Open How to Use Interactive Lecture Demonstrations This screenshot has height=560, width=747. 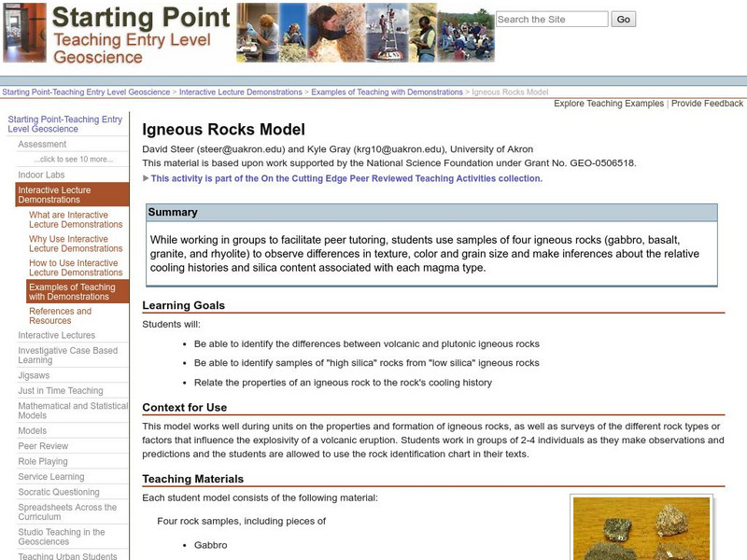click(x=76, y=268)
